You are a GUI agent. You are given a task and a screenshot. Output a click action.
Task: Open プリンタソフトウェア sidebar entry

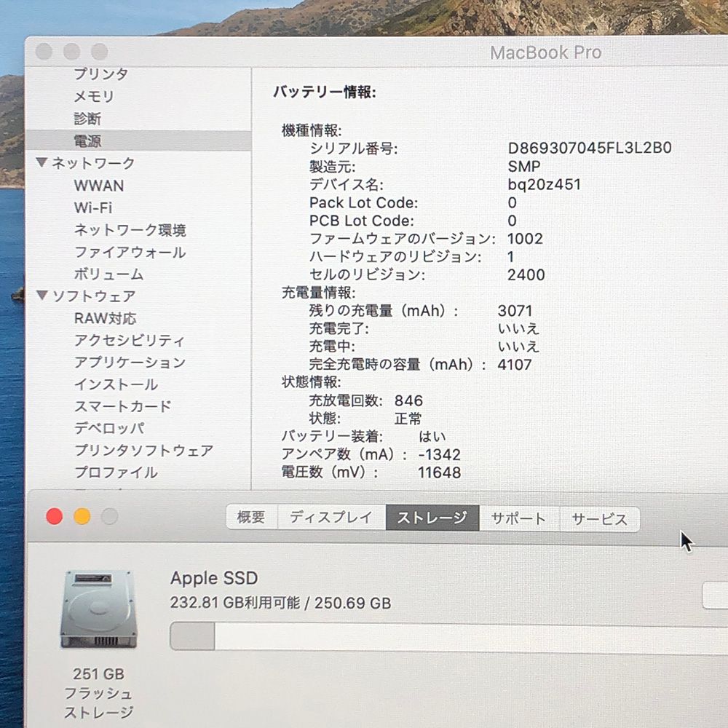point(143,451)
